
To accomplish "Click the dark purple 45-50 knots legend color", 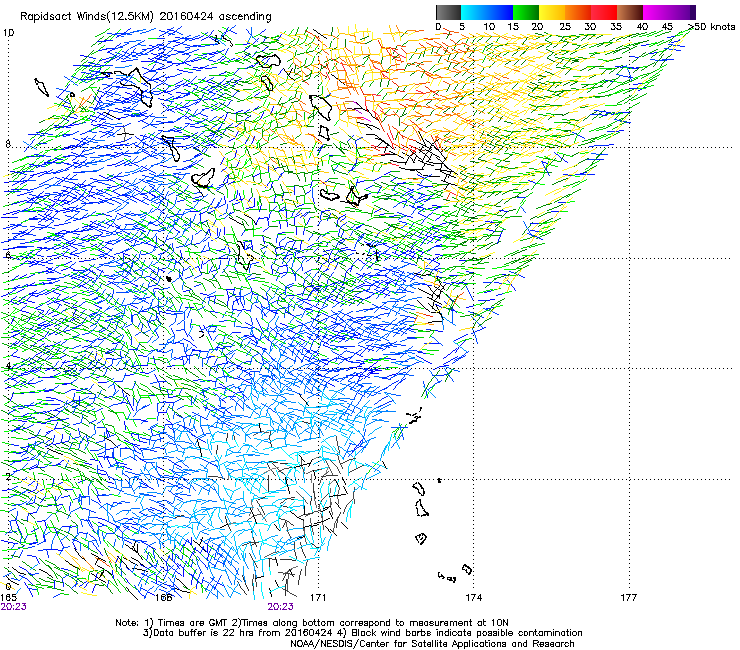I will click(x=682, y=12).
